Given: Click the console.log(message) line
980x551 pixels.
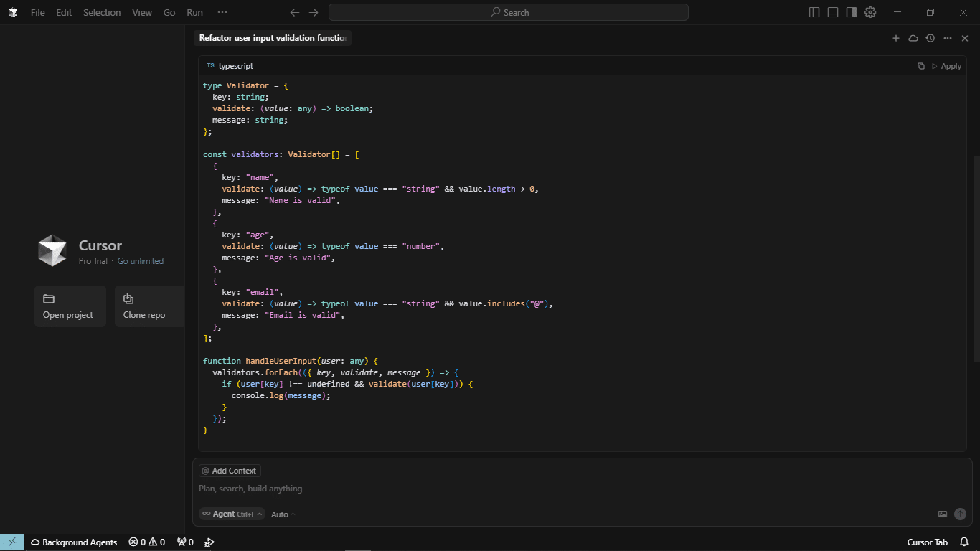Looking at the screenshot, I should pos(281,395).
